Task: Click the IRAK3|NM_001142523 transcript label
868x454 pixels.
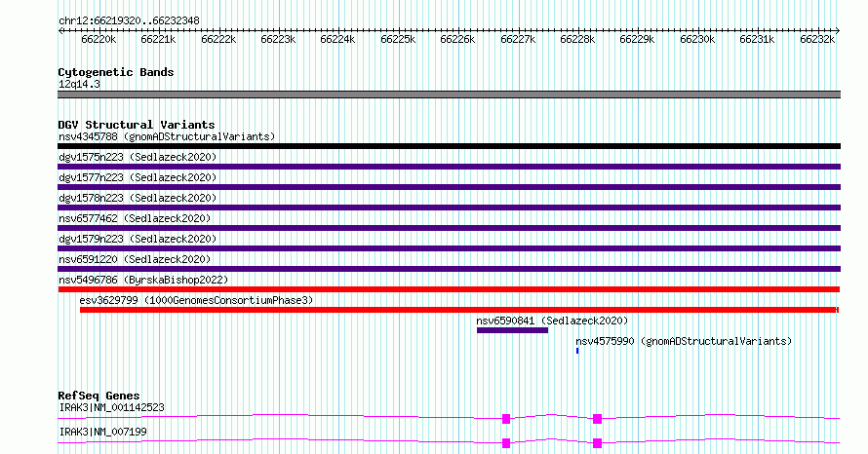Action: coord(112,407)
